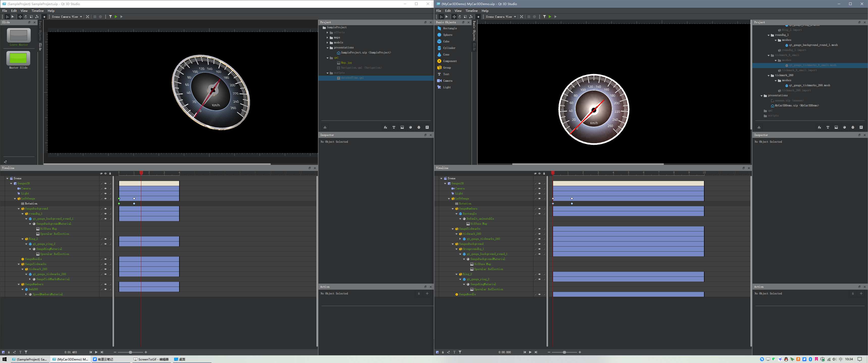This screenshot has height=363, width=868.
Task: Click Component object in Basic Objects
Action: (x=449, y=61)
